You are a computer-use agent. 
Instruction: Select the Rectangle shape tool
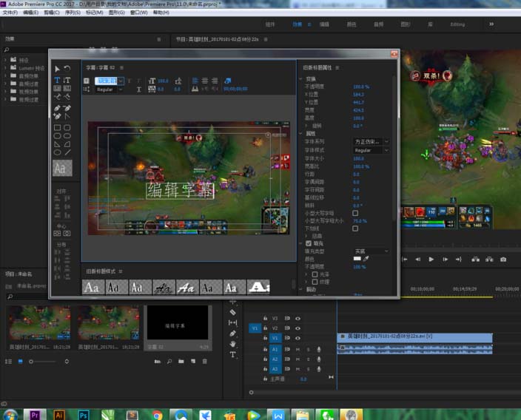[x=57, y=127]
